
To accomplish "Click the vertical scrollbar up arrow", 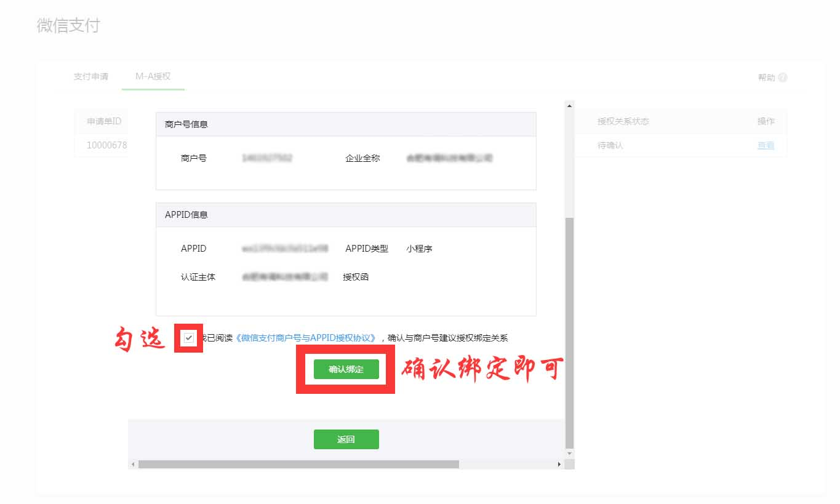I will pyautogui.click(x=569, y=106).
